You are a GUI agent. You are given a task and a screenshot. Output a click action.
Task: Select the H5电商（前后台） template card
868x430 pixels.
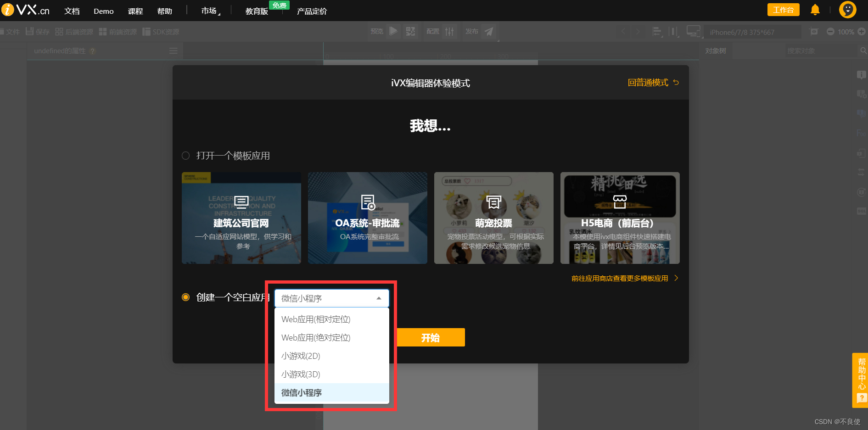point(620,218)
